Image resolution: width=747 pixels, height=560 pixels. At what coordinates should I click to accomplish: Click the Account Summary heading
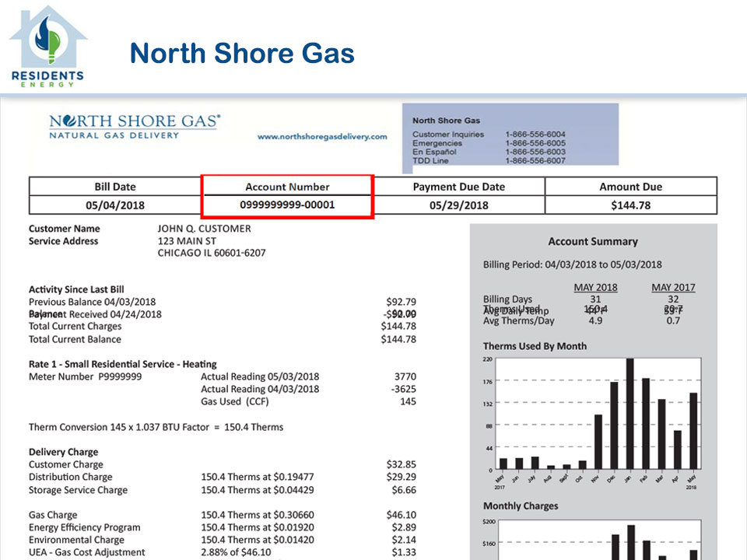(x=592, y=242)
